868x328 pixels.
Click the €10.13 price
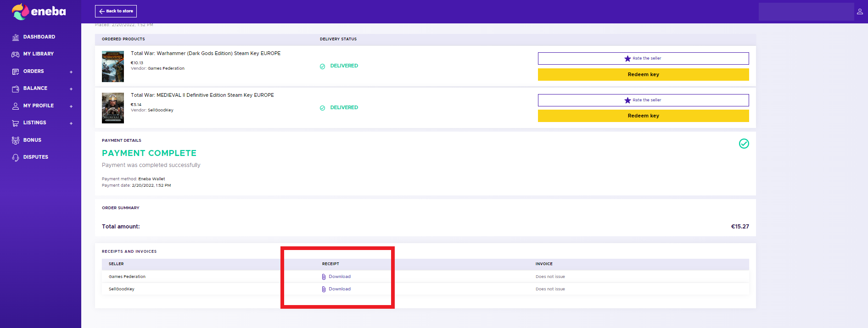(x=137, y=63)
